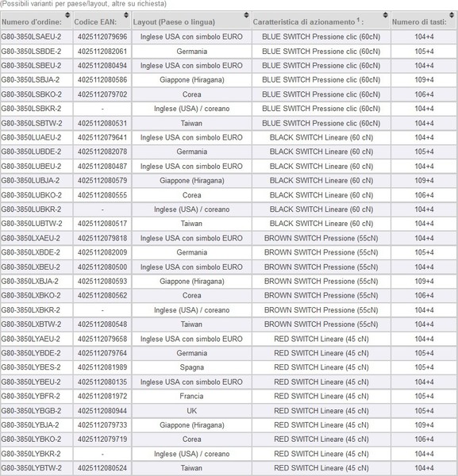Select order number G80-3850LXBKR-2
Image resolution: width=458 pixels, height=476 pixels.
(31, 310)
